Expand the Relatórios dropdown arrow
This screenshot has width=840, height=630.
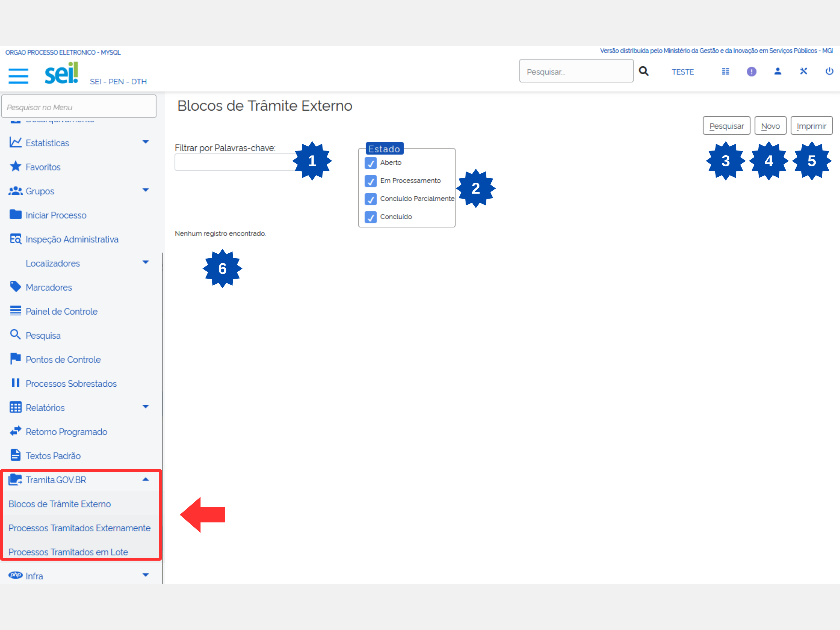click(x=146, y=407)
